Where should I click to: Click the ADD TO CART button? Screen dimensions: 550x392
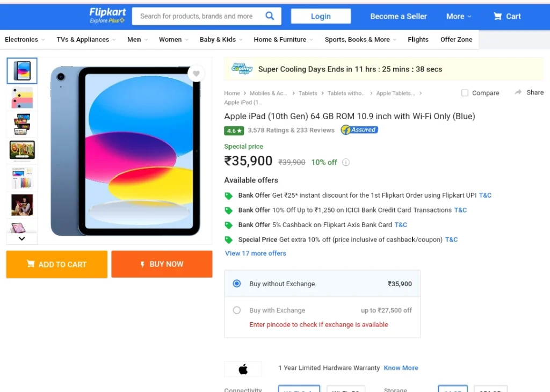click(57, 264)
